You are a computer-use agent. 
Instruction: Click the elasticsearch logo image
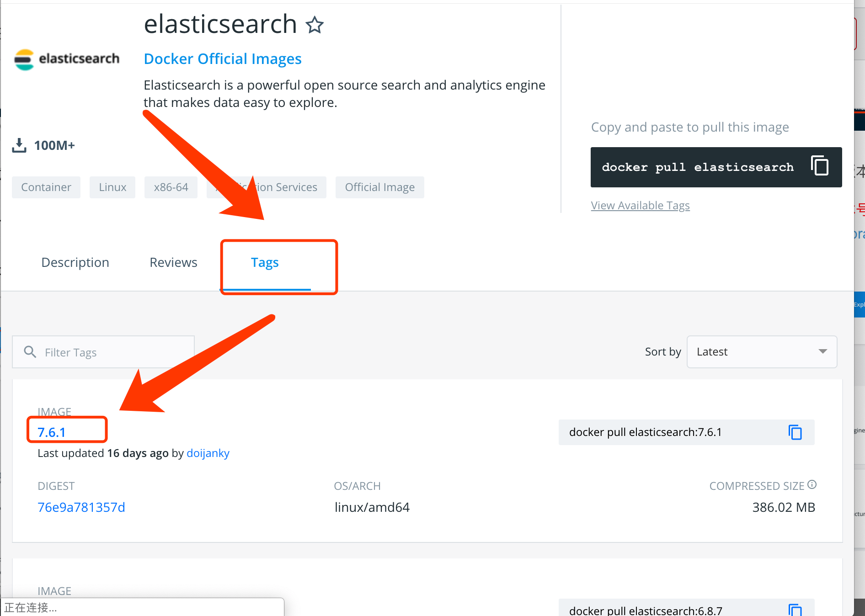(67, 59)
